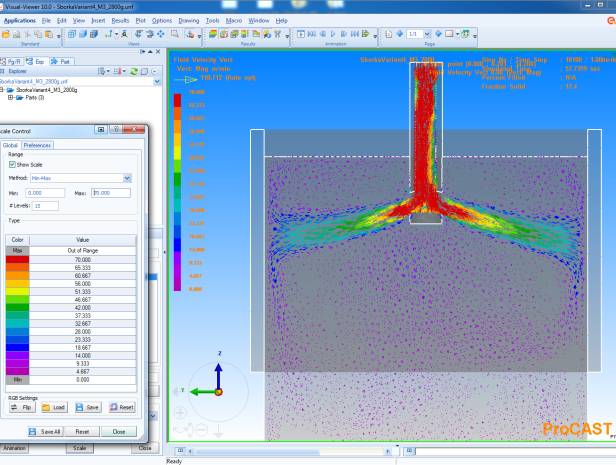
Task: Click the Open file toolbar icon
Action: click(x=5, y=34)
